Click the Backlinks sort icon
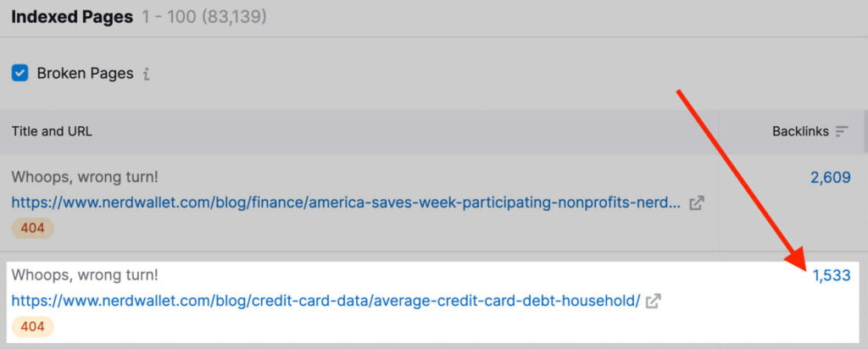 point(842,131)
